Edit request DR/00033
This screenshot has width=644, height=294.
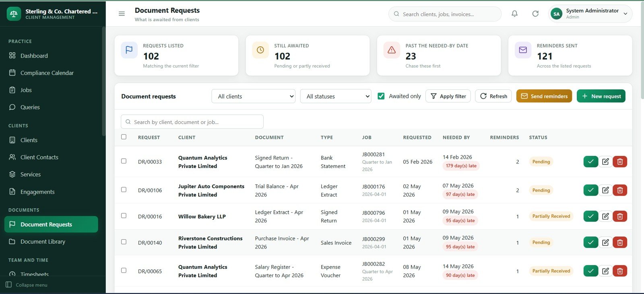tap(605, 161)
